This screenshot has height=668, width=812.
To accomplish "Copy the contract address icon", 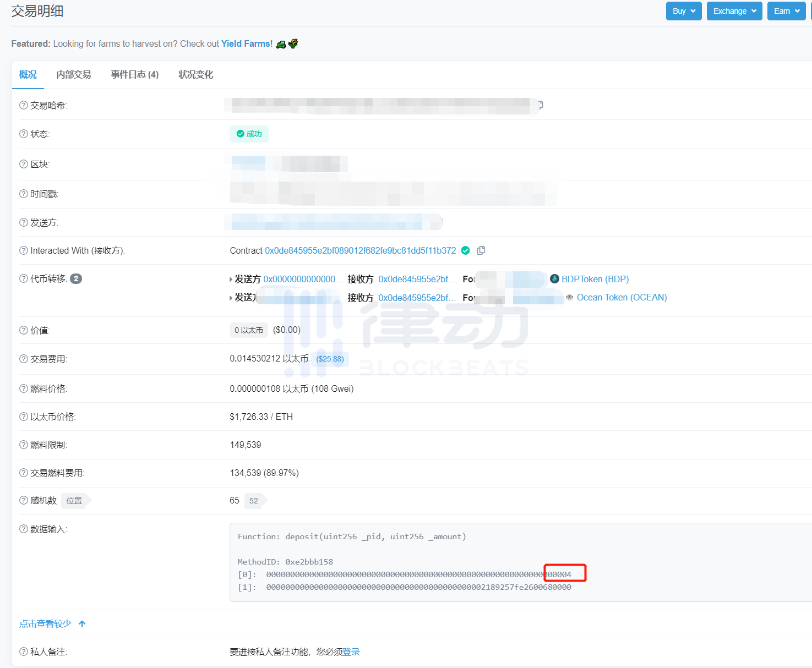I will click(x=481, y=250).
